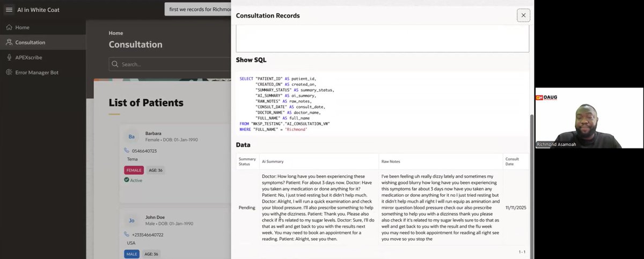Click the Consultation sidebar people icon
The image size is (644, 259).
tap(9, 42)
